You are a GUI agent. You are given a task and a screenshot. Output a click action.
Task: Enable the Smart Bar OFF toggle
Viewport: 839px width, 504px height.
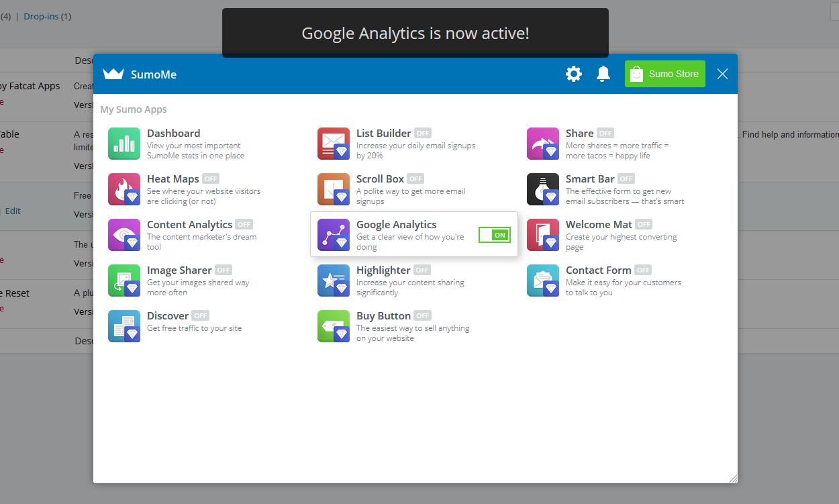coord(626,179)
